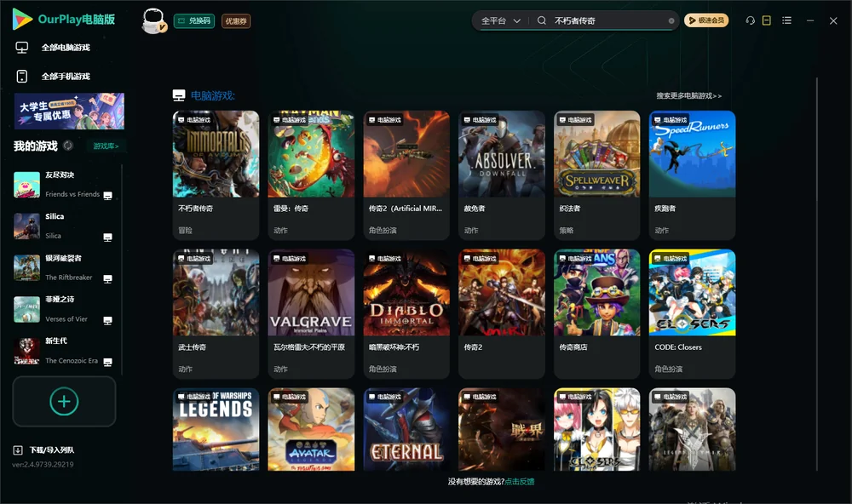Open 下载/导入队列
This screenshot has height=504, width=852.
tap(44, 450)
